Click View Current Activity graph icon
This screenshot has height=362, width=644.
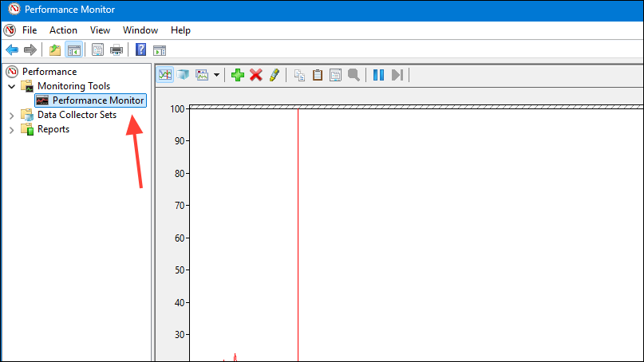click(x=165, y=75)
